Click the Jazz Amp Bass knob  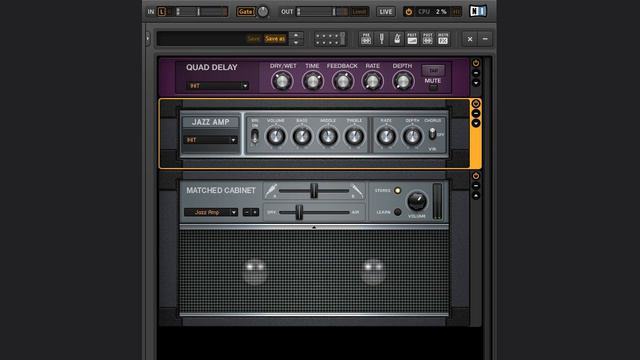[302, 136]
